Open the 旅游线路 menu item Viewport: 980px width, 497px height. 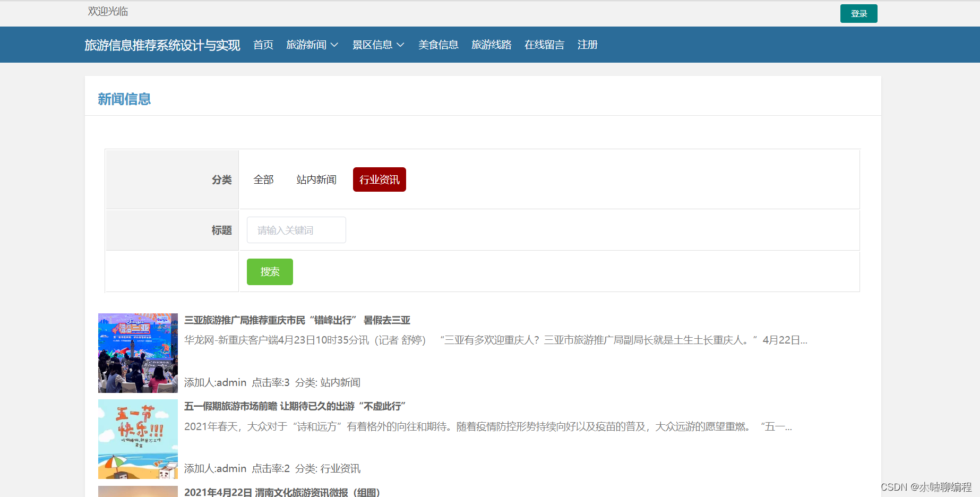coord(492,45)
